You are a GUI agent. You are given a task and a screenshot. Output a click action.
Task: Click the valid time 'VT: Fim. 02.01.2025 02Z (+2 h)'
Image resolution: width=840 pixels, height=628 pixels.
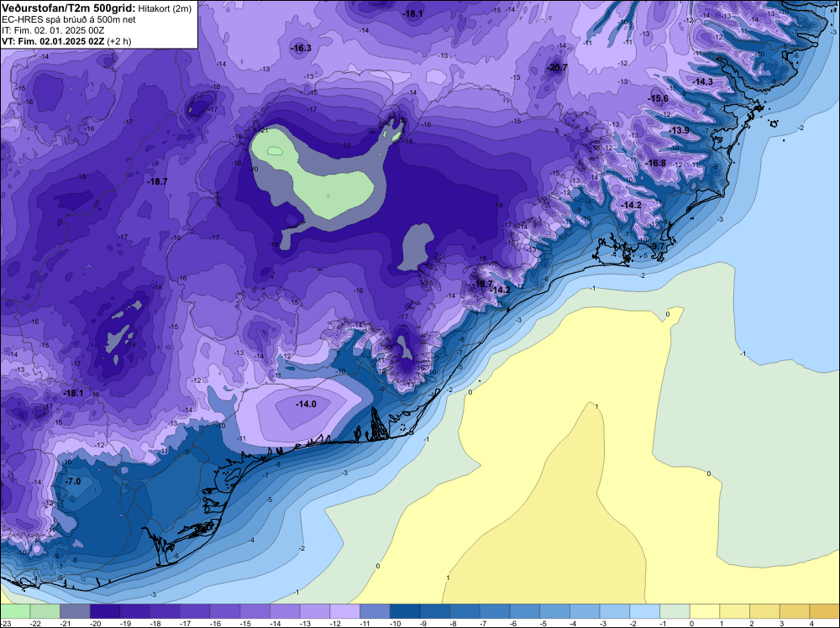point(66,41)
